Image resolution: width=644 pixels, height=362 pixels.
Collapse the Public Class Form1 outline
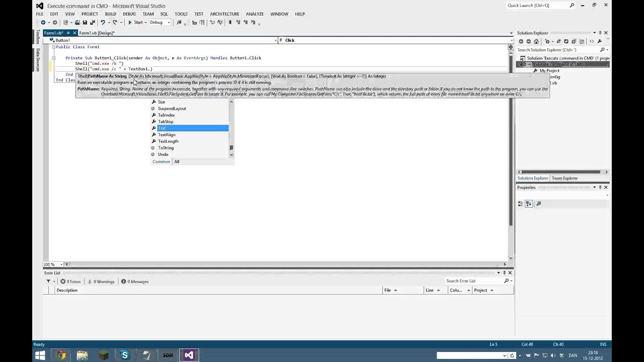53,47
